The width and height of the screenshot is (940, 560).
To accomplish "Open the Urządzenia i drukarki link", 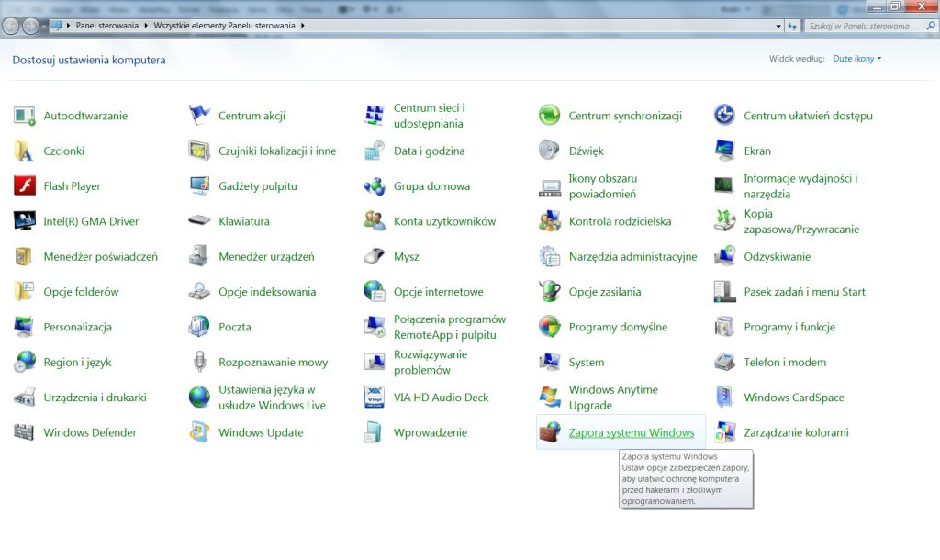I will click(x=95, y=398).
